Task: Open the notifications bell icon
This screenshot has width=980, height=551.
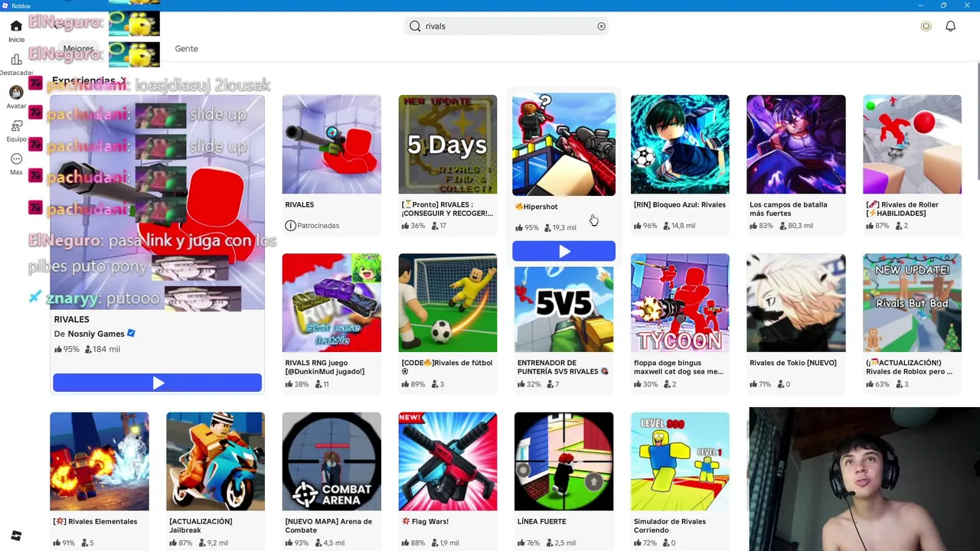Action: 950,26
